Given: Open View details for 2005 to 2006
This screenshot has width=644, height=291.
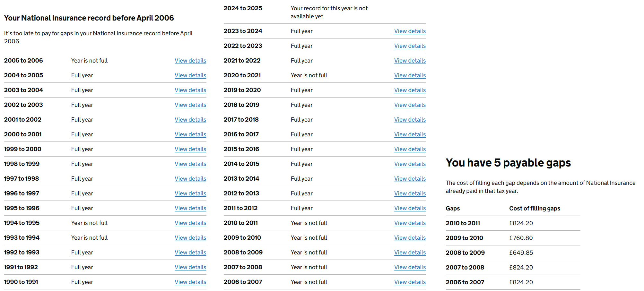Looking at the screenshot, I should pos(190,61).
